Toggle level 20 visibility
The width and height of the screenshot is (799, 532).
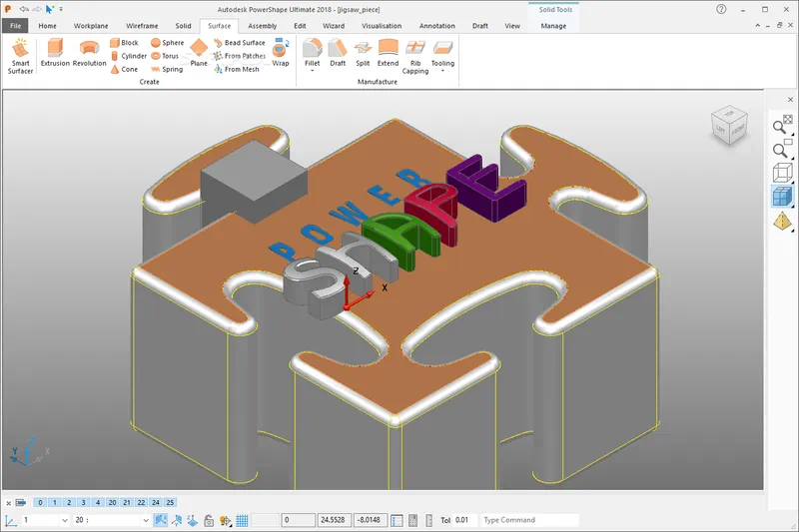112,502
